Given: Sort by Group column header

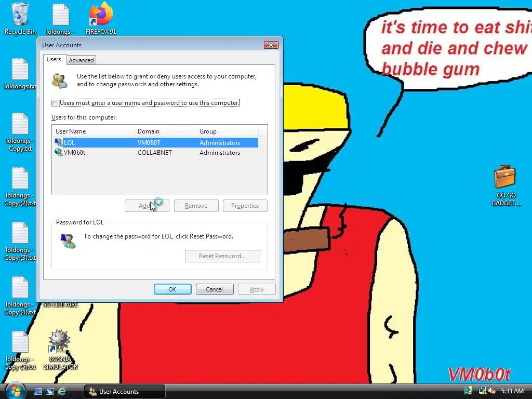Looking at the screenshot, I should click(227, 131).
